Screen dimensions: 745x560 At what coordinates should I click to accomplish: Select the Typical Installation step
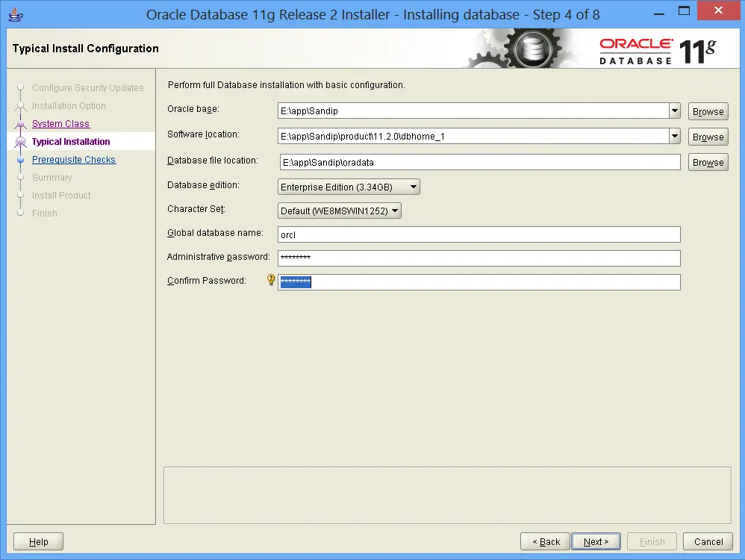pos(71,142)
